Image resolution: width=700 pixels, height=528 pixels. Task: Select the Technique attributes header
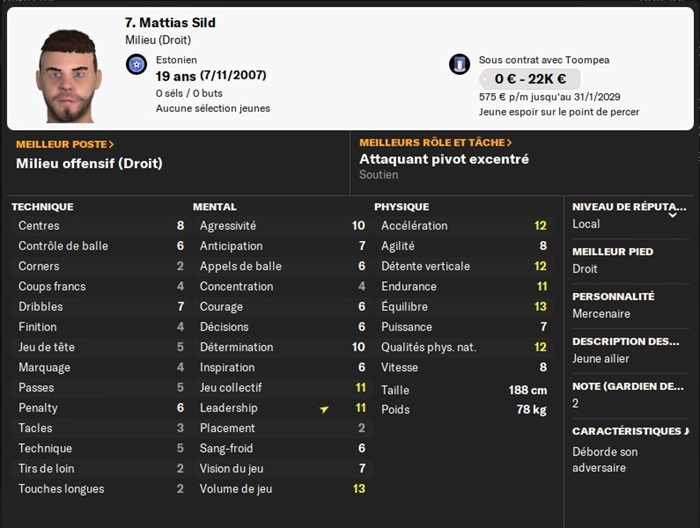pyautogui.click(x=42, y=207)
